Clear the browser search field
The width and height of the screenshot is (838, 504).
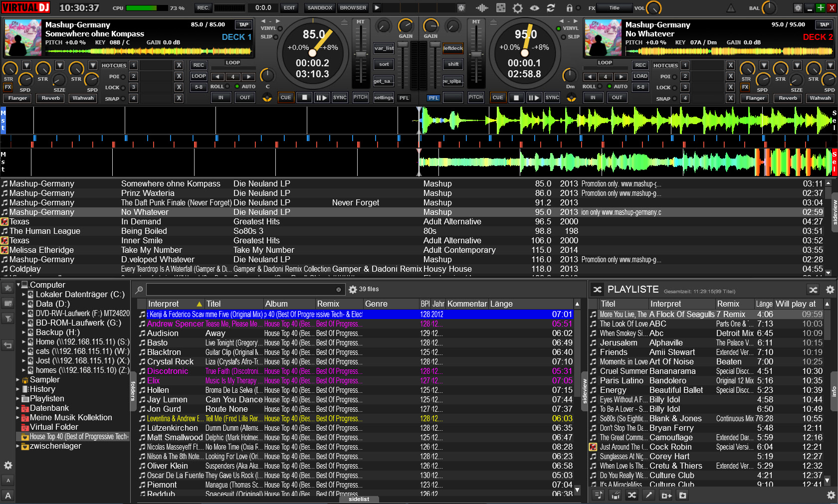click(x=339, y=290)
